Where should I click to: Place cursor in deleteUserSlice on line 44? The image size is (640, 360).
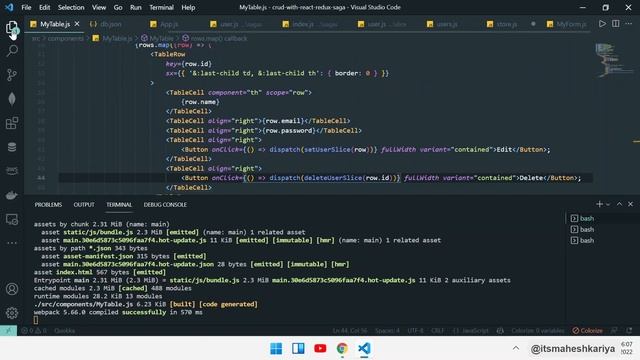pos(333,178)
